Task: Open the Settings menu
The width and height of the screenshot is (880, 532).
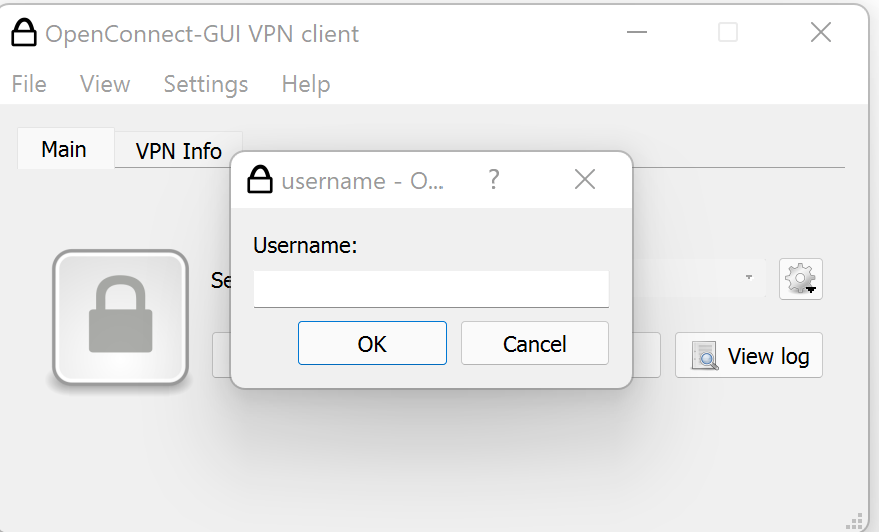Action: (206, 84)
